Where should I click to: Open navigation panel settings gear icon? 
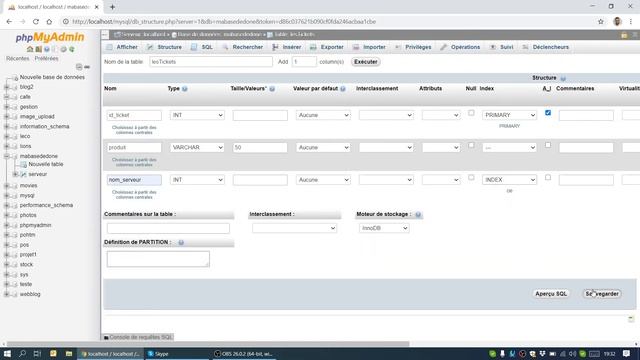coord(63,49)
